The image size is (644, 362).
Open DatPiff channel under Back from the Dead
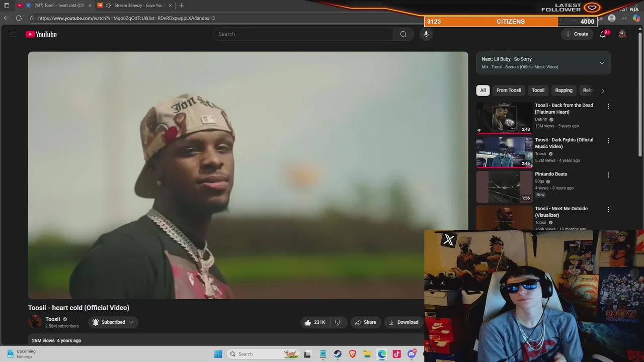pos(541,120)
